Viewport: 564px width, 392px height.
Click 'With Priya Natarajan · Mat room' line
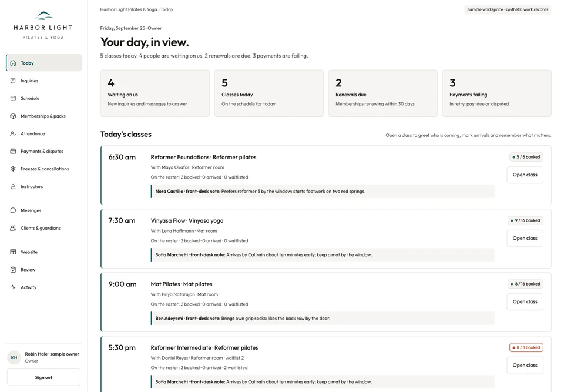pyautogui.click(x=184, y=294)
